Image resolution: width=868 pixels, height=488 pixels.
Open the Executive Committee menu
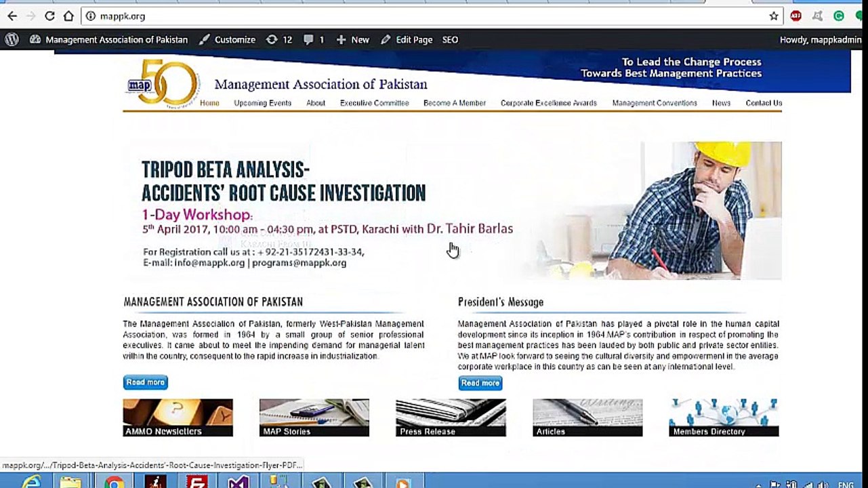(374, 103)
